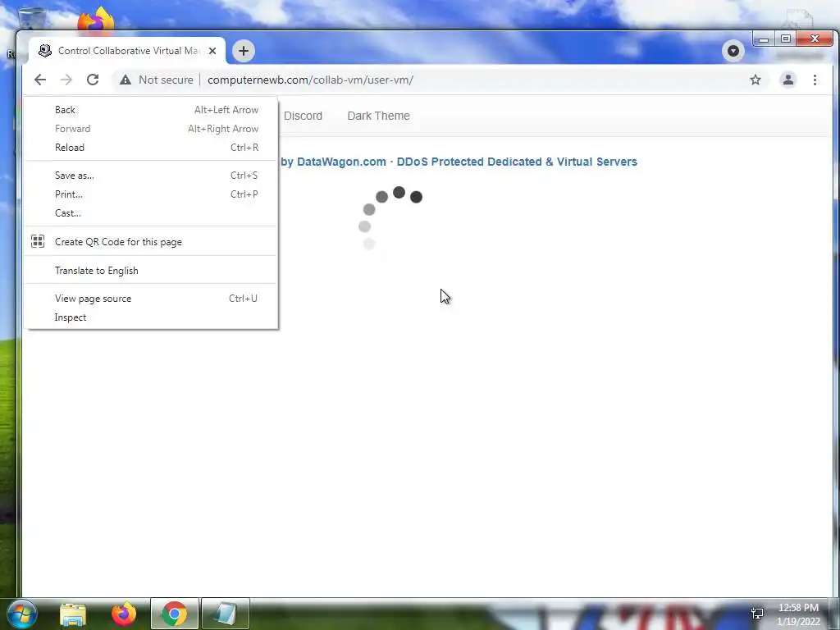
Task: Choose Print... from context menu
Action: 151,194
